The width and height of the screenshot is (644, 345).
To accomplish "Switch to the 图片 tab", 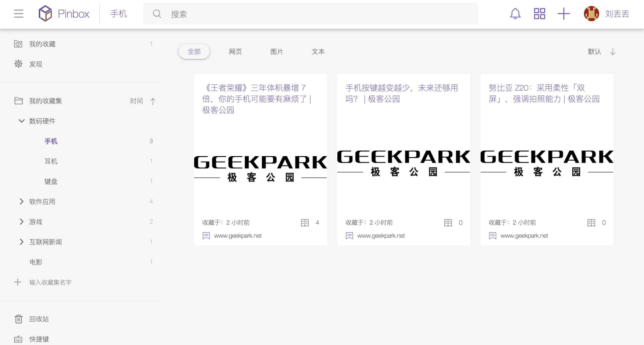I will (277, 52).
